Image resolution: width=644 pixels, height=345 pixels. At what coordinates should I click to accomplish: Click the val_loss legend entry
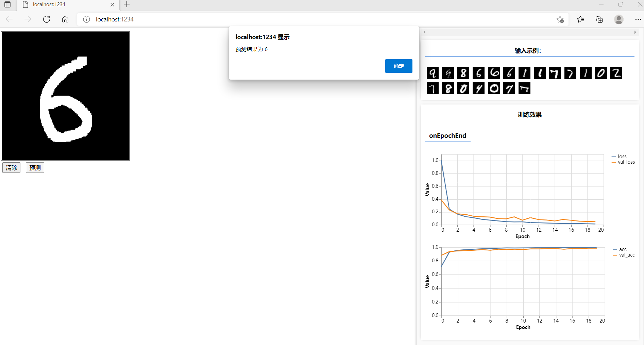[623, 162]
